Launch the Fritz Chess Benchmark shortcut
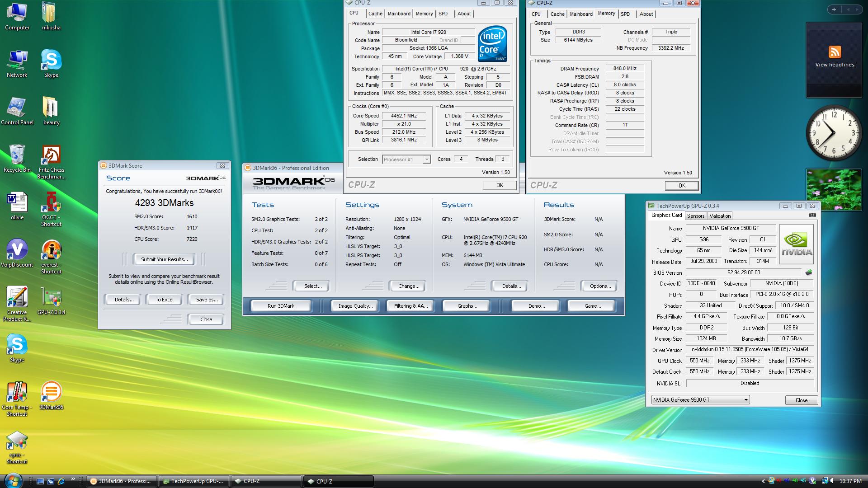 coord(51,162)
